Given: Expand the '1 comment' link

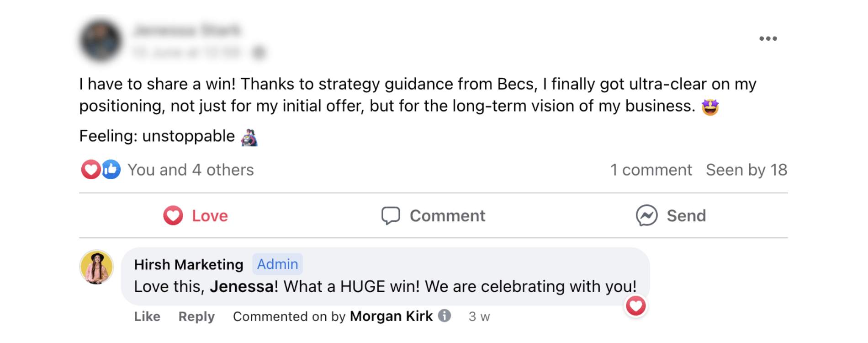Looking at the screenshot, I should [x=651, y=170].
